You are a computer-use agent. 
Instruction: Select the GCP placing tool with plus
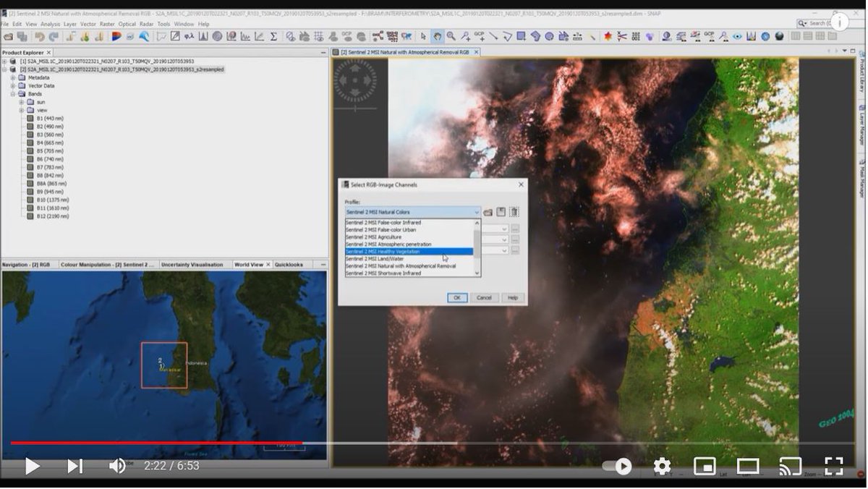click(479, 36)
